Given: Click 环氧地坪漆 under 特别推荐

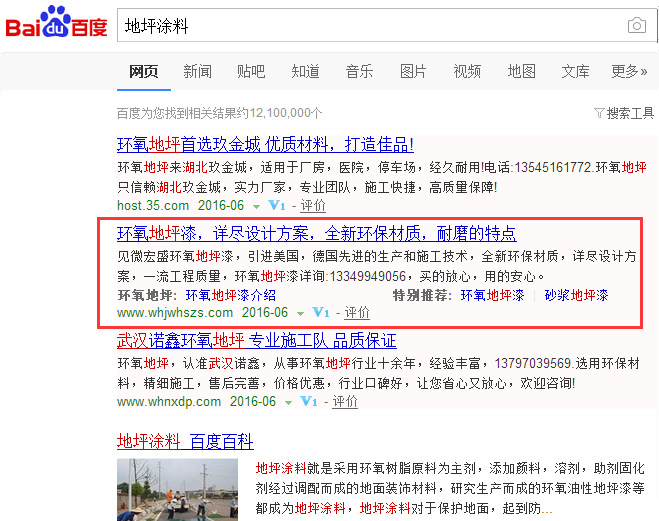Looking at the screenshot, I should 493,295.
